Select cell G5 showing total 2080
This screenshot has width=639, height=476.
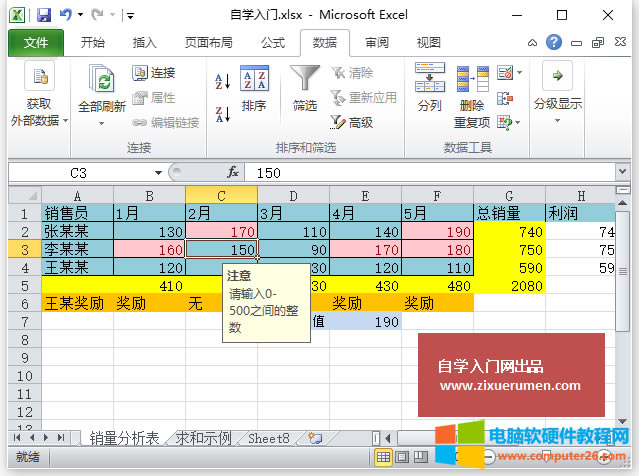508,285
